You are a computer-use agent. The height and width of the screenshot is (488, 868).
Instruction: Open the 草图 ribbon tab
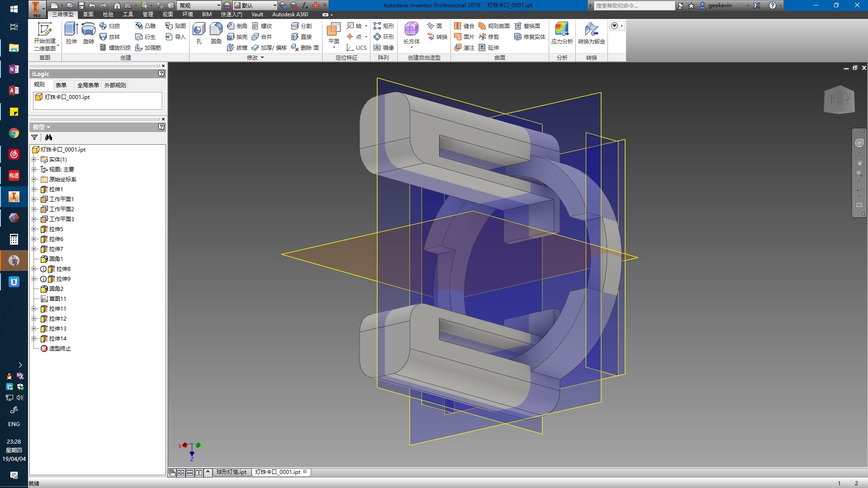pyautogui.click(x=88, y=14)
